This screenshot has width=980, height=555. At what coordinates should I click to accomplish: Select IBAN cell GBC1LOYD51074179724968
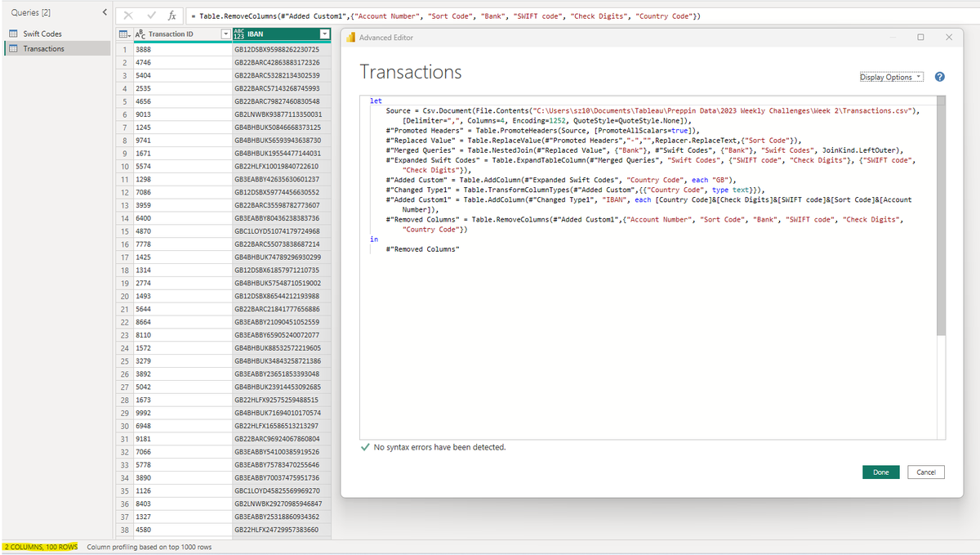point(281,231)
